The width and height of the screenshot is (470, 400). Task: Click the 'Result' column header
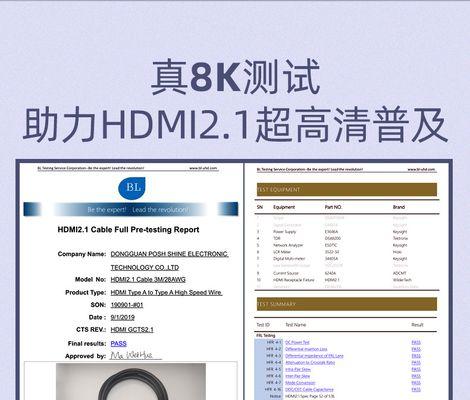click(417, 324)
